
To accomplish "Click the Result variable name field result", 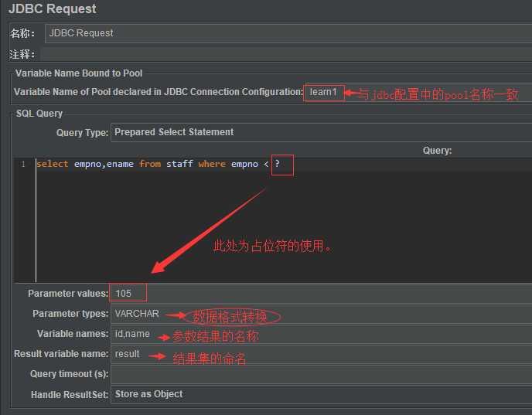I will (x=322, y=354).
